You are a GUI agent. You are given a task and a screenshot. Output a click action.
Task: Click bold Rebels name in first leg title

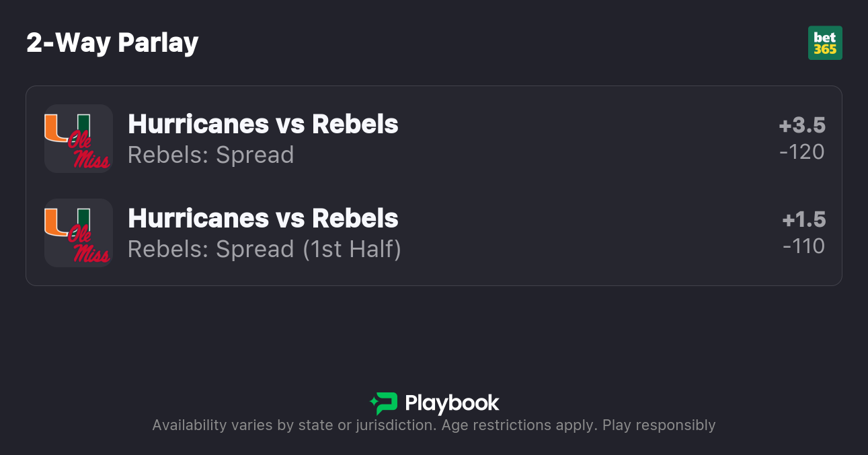pos(355,124)
